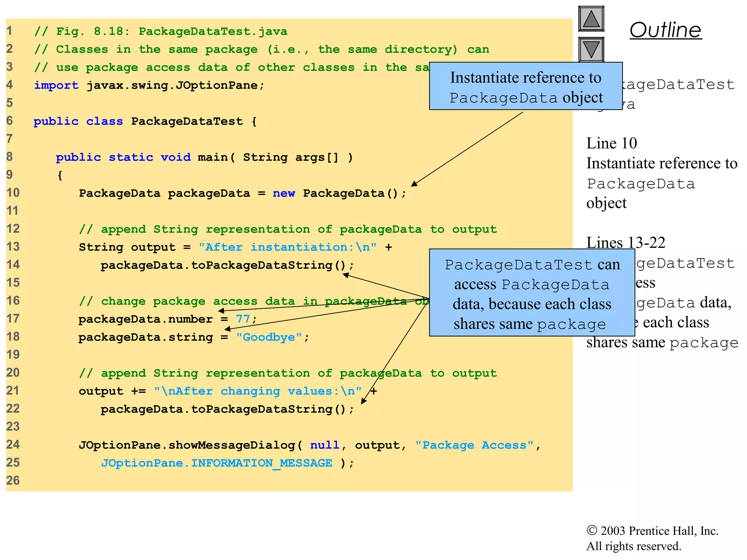Click line number 1

point(9,31)
